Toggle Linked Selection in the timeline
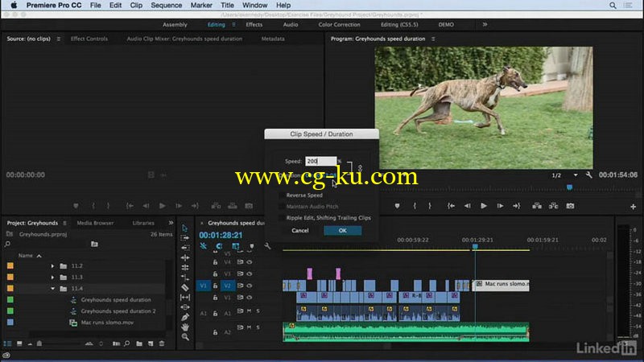The height and width of the screenshot is (362, 644). point(235,246)
